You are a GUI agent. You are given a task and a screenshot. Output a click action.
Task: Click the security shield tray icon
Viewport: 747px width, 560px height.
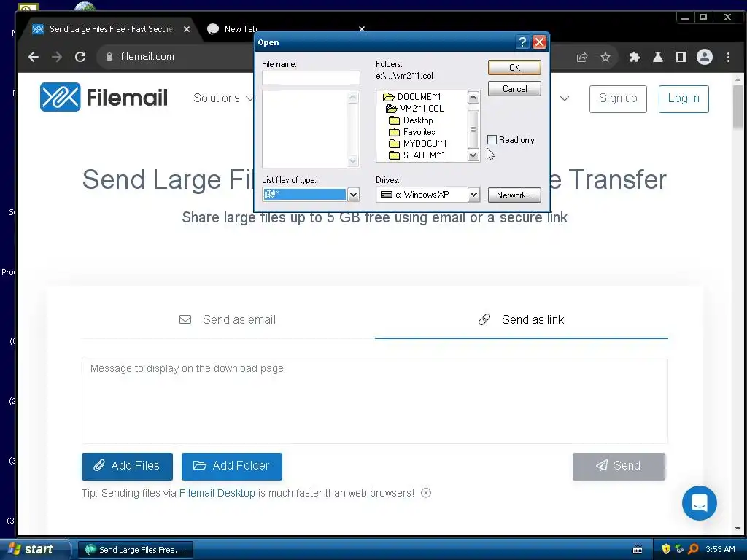(x=666, y=549)
